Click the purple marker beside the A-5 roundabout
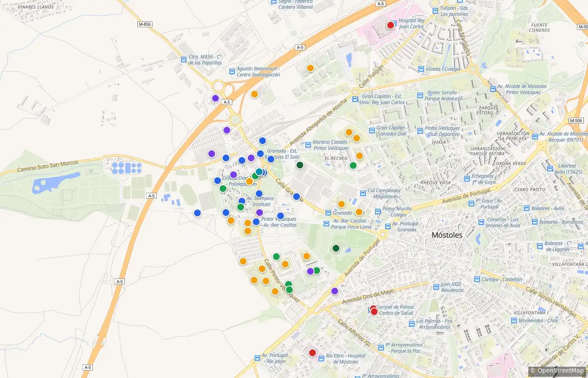 (215, 98)
